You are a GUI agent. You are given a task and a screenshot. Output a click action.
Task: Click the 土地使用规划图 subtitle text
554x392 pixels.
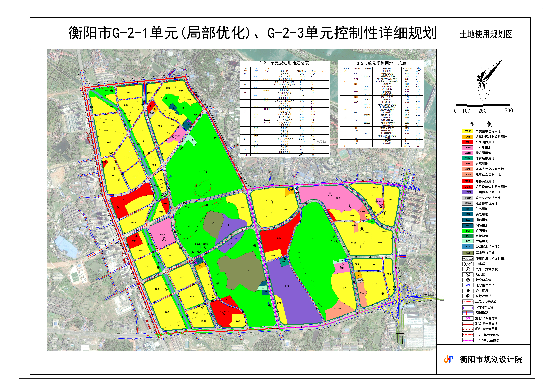click(486, 34)
